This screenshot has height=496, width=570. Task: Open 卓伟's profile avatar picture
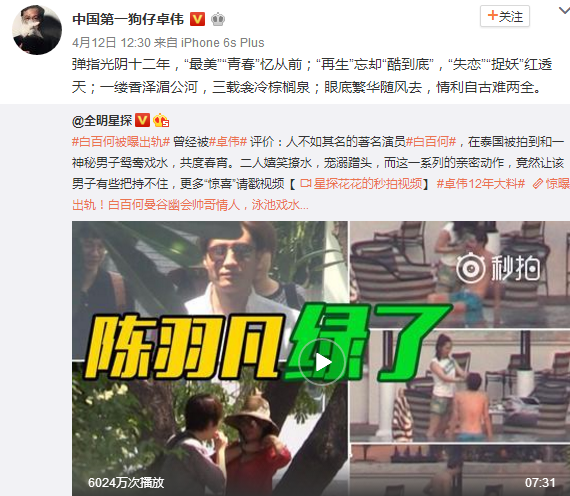(x=37, y=30)
